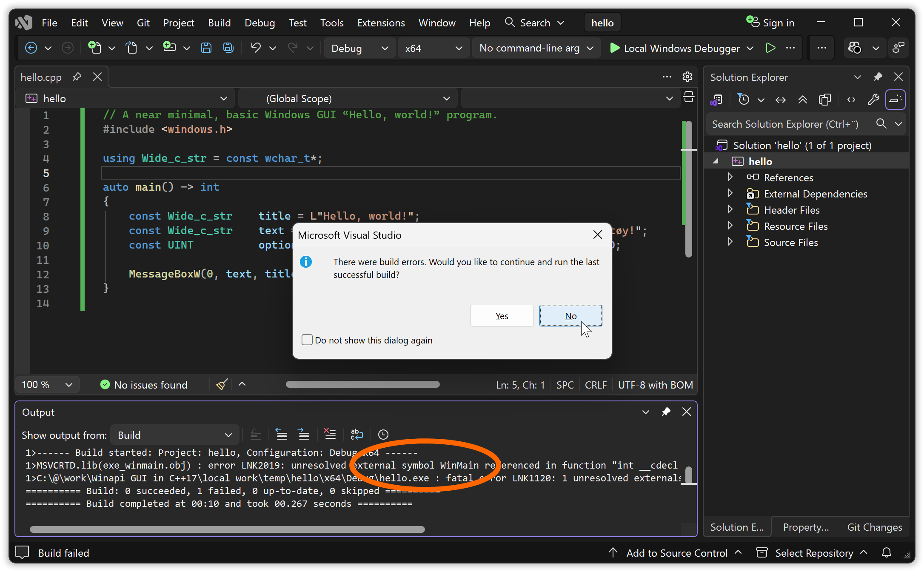Click the Save All toolbar icon
Viewport: 924px width, 572px height.
click(x=228, y=48)
